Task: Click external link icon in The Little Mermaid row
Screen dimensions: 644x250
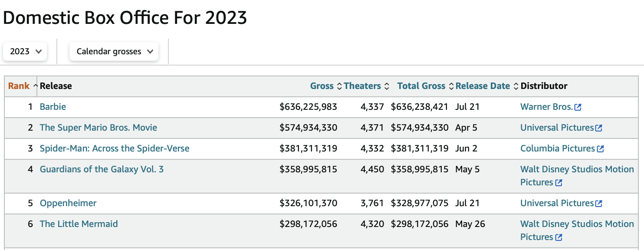Action: [x=559, y=237]
